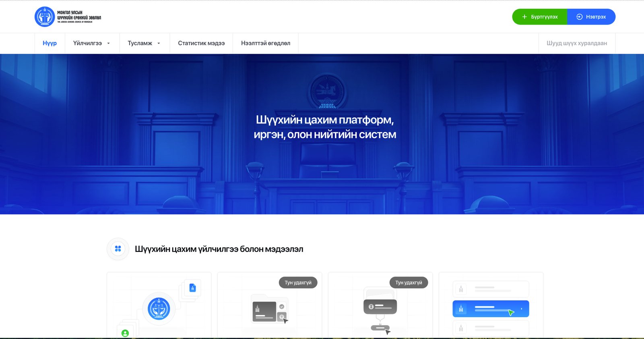Open the Нээлттэй өгөгдөл page
644x339 pixels.
point(266,43)
